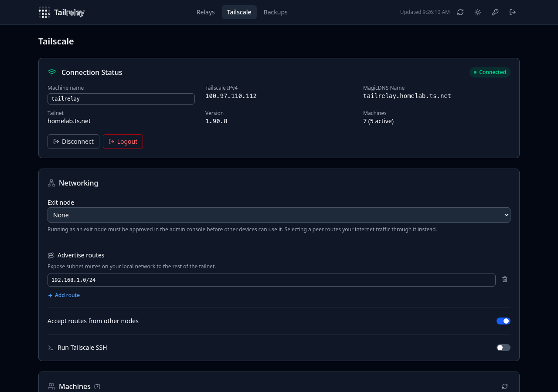Click the Tailnet value homelab.ts.net
The image size is (558, 392).
pyautogui.click(x=69, y=121)
